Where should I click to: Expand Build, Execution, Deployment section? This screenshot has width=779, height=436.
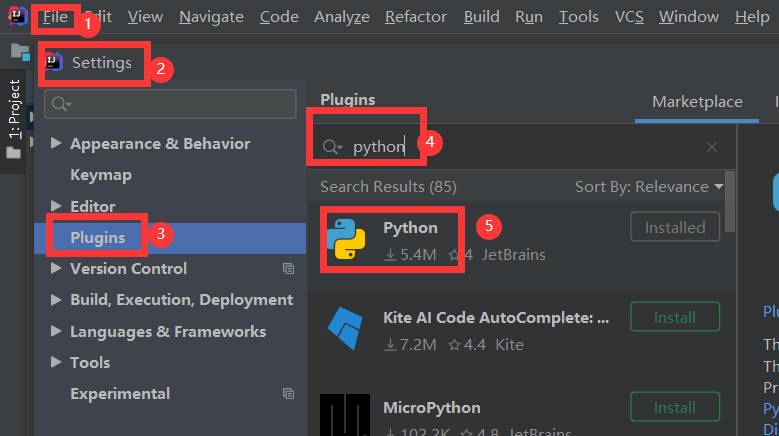56,299
